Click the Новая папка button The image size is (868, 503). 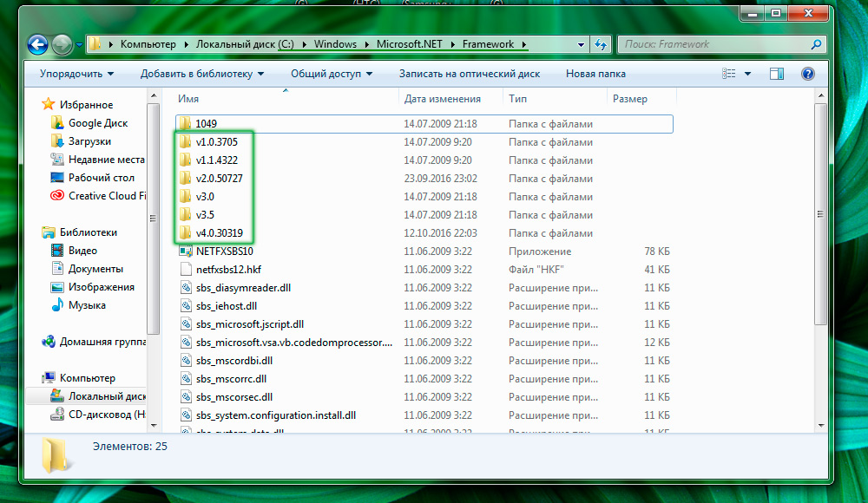(595, 75)
